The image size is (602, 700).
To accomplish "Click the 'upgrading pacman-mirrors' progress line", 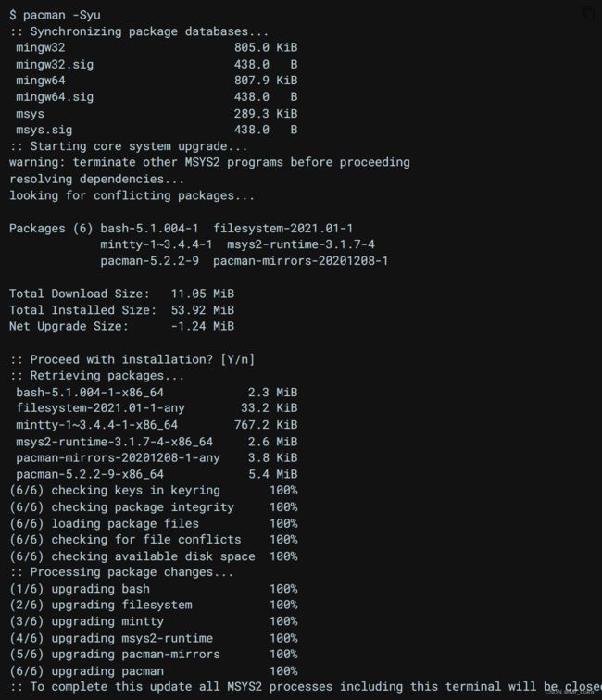I will (154, 654).
